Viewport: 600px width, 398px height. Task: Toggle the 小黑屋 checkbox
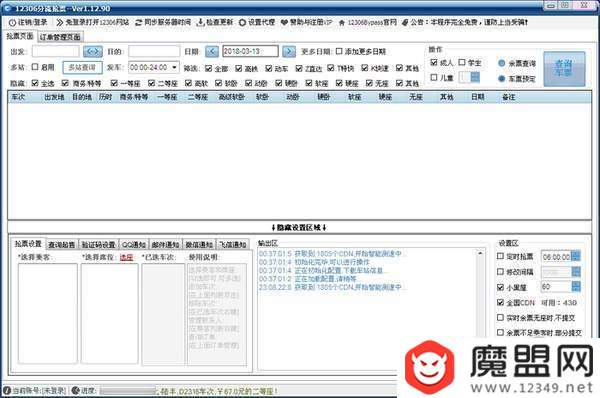[500, 287]
